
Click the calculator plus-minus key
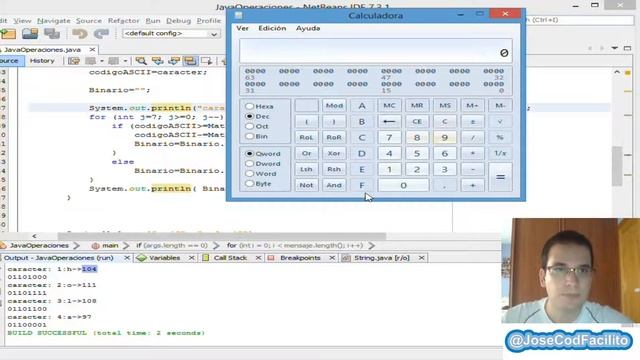point(472,121)
